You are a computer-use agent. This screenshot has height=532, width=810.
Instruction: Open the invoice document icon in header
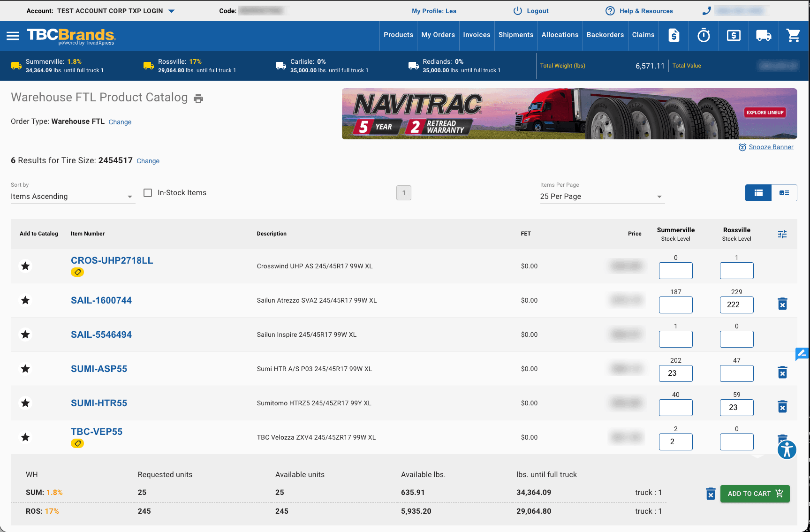pyautogui.click(x=674, y=35)
